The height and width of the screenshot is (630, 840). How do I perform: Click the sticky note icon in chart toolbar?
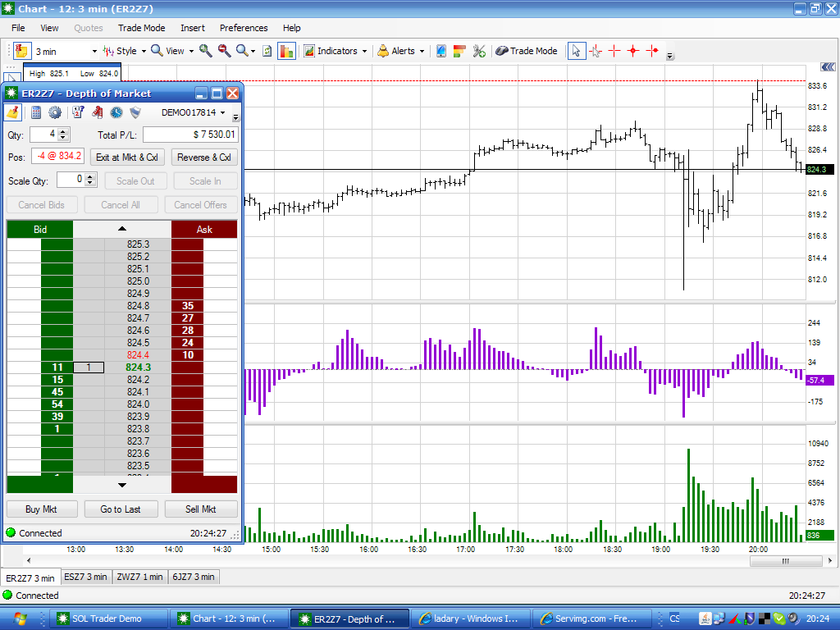coord(21,51)
